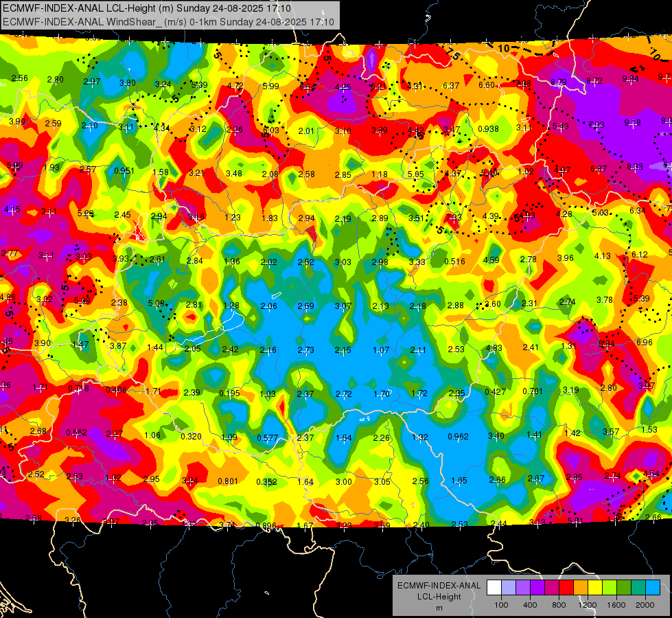Screen dimensions: 672x618
Task: Click the wind shear value 9.18
Action: click(x=633, y=123)
